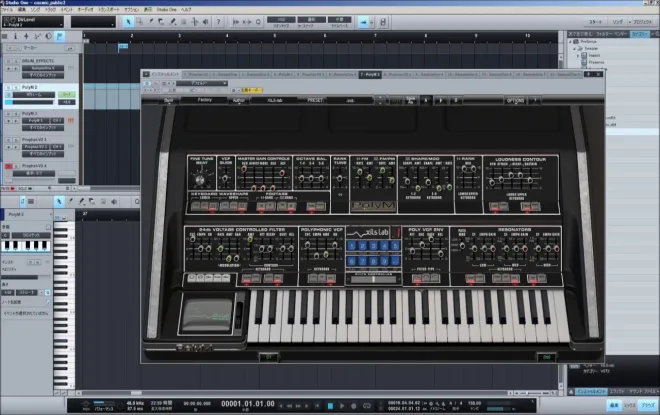Open the blue instruments tab at browser bottom
660x415 pixels.
[591, 391]
